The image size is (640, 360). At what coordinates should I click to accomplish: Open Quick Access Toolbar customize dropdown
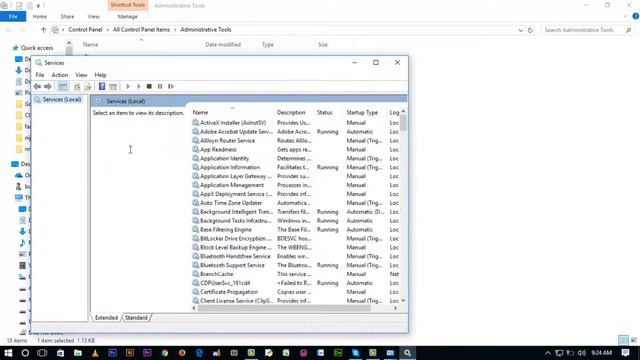coord(38,6)
